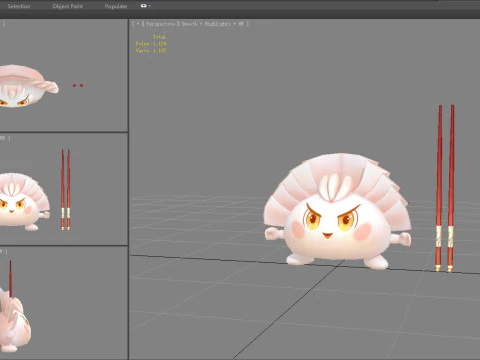Click the Polys count statistic text

[x=151, y=44]
